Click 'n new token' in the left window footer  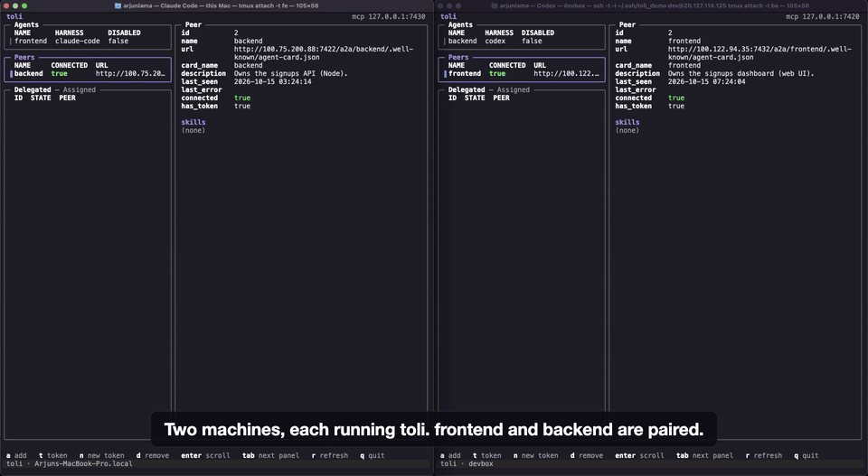click(102, 455)
